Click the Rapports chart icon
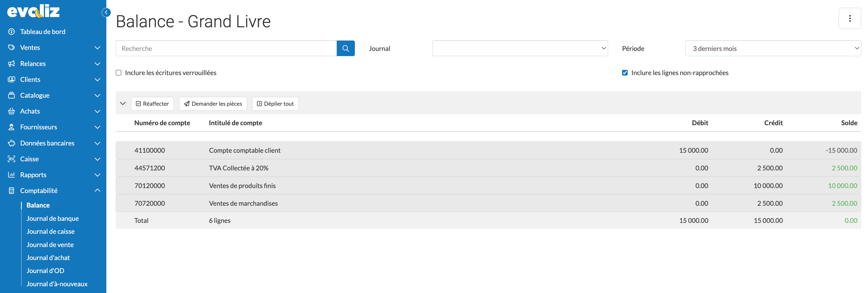 pyautogui.click(x=11, y=175)
